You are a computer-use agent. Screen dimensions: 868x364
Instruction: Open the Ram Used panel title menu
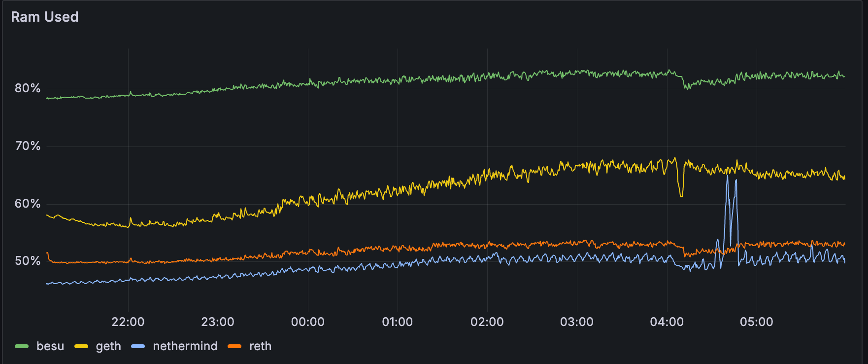[x=45, y=17]
